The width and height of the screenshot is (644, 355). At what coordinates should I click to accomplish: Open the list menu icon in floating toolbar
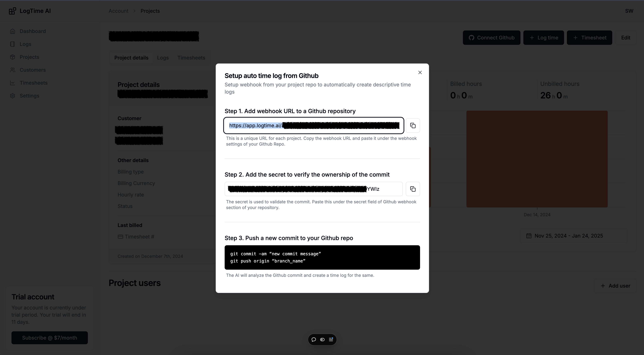click(331, 340)
